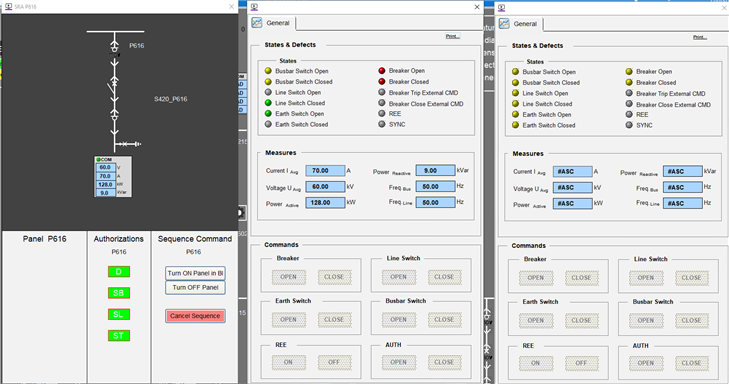Click Freq Line #ASC field in right window
The width and height of the screenshot is (729, 384).
point(683,204)
